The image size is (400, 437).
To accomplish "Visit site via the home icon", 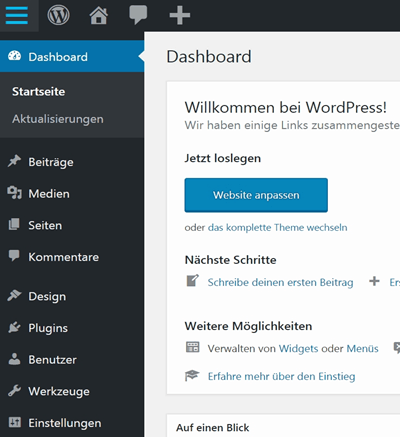I will [99, 16].
